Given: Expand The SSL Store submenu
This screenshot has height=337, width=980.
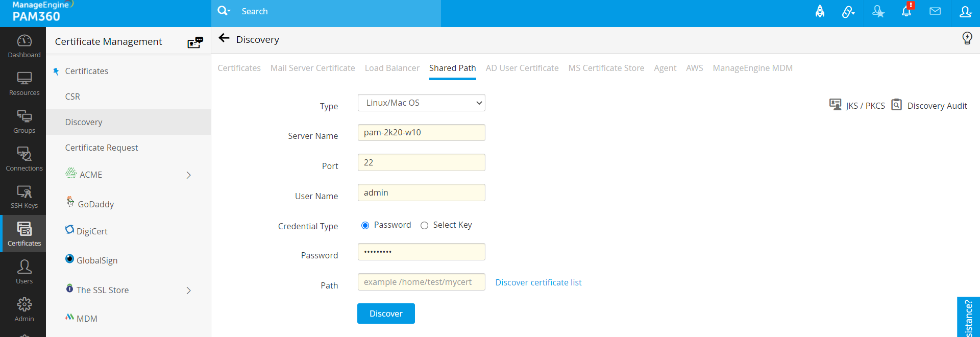Looking at the screenshot, I should pyautogui.click(x=188, y=291).
